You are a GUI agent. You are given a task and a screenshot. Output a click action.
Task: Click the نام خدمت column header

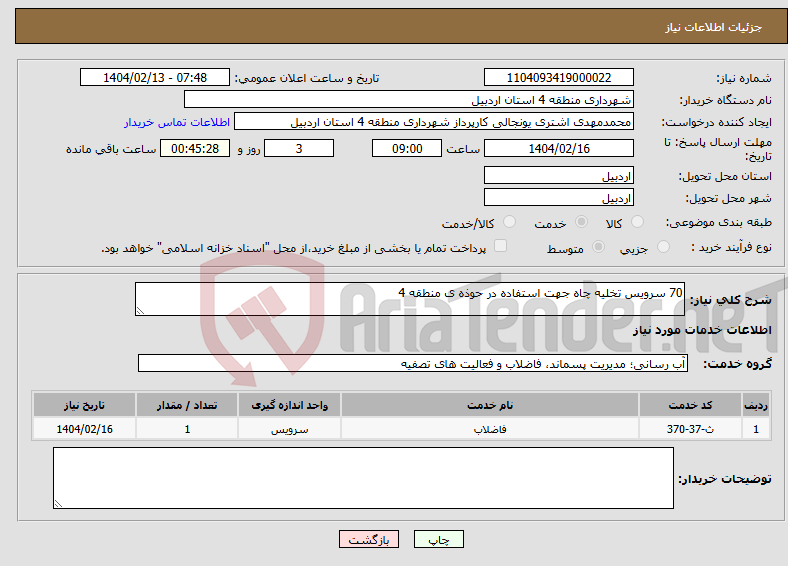pos(490,405)
